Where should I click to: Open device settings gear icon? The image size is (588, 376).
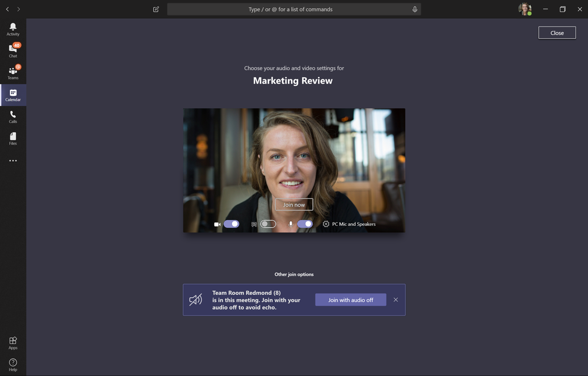(326, 224)
